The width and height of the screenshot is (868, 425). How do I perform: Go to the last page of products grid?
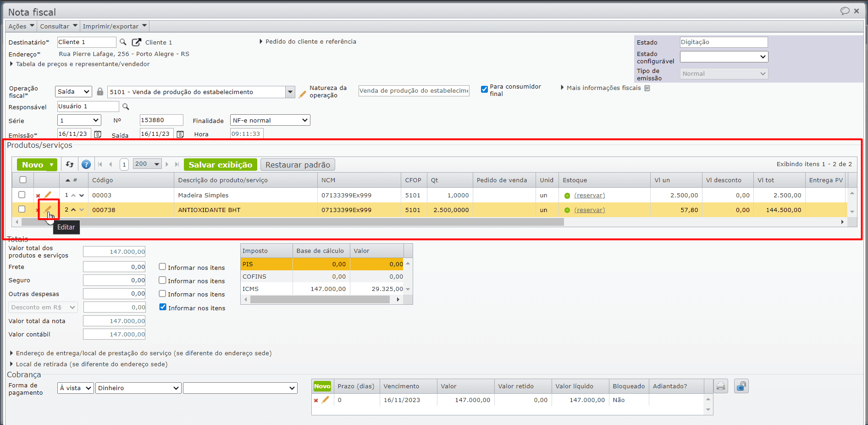(177, 164)
